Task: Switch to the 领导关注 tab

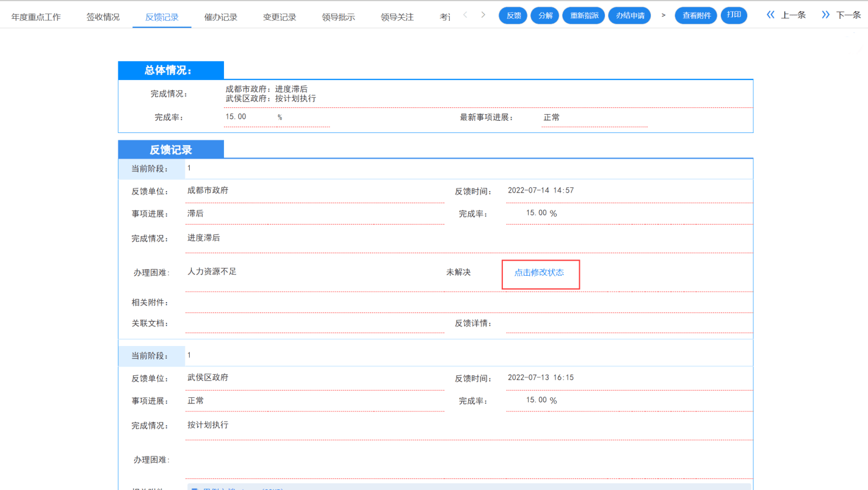Action: pos(397,17)
